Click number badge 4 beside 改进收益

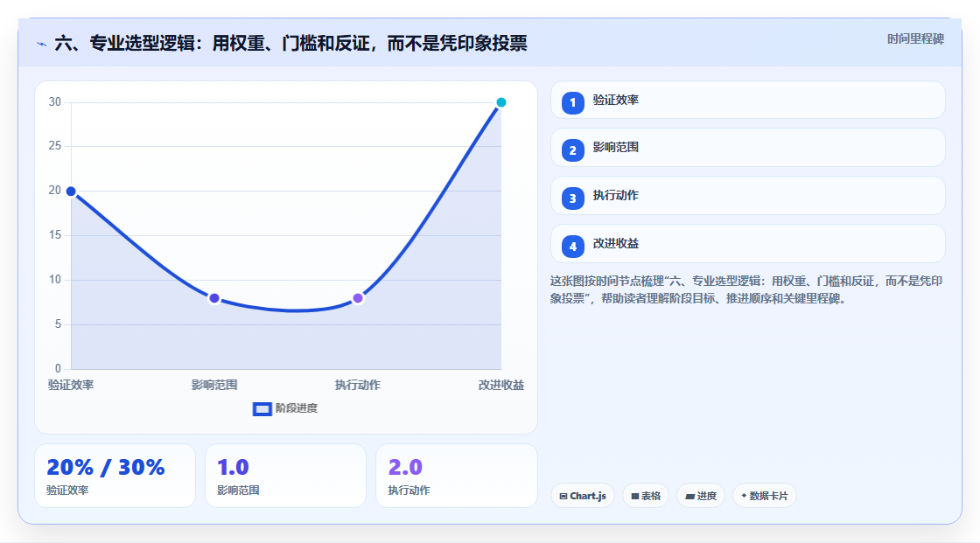click(572, 247)
